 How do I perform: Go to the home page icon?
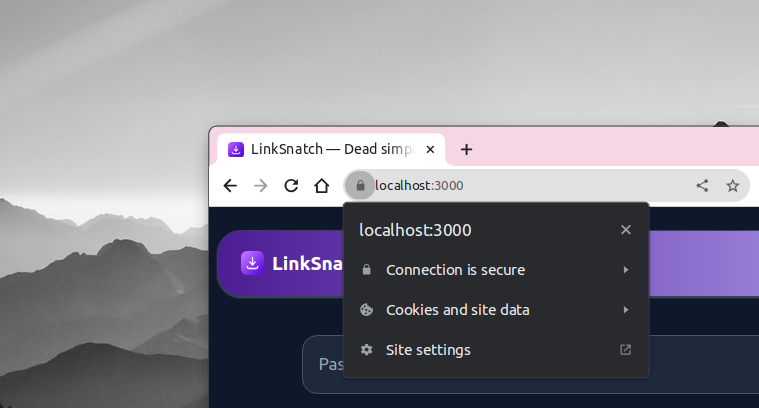[321, 186]
